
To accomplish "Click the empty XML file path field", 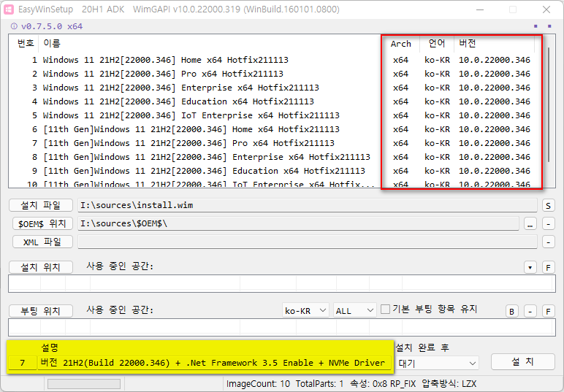I will 307,242.
